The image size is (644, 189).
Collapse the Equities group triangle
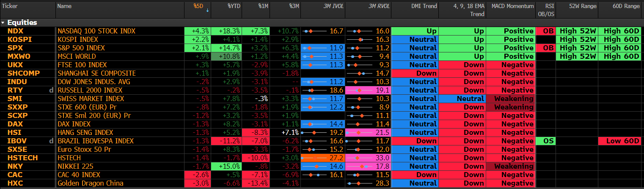click(x=3, y=22)
